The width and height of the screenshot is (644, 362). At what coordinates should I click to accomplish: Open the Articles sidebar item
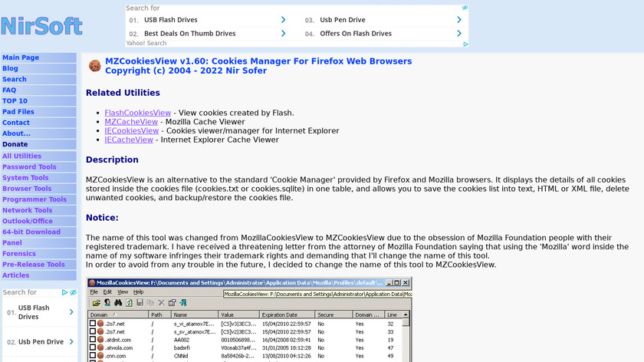pyautogui.click(x=38, y=275)
